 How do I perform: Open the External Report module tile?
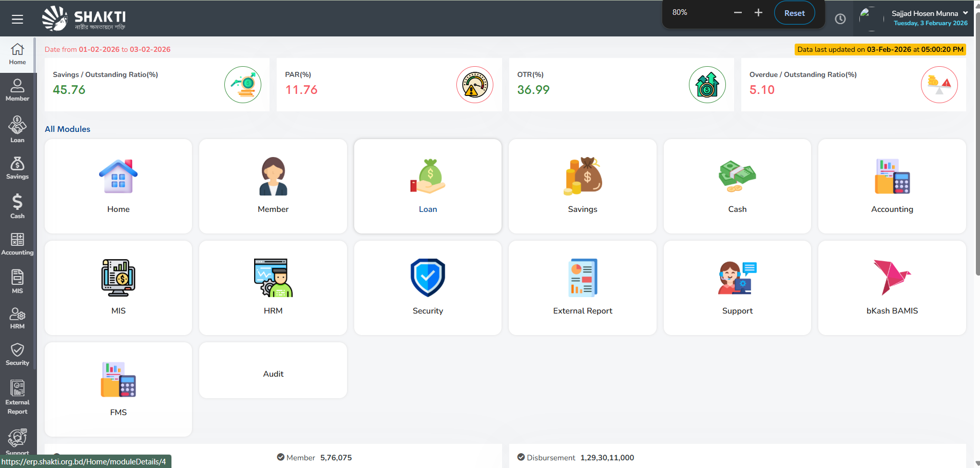pos(582,287)
